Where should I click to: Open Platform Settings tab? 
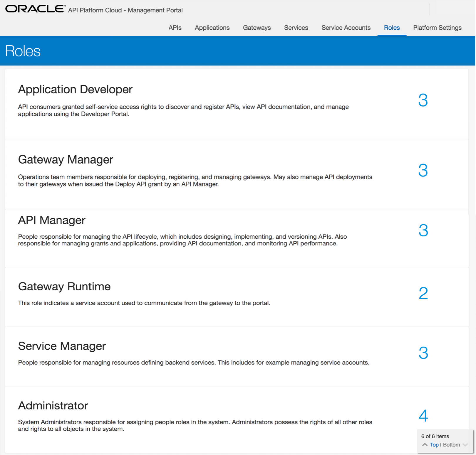point(437,28)
